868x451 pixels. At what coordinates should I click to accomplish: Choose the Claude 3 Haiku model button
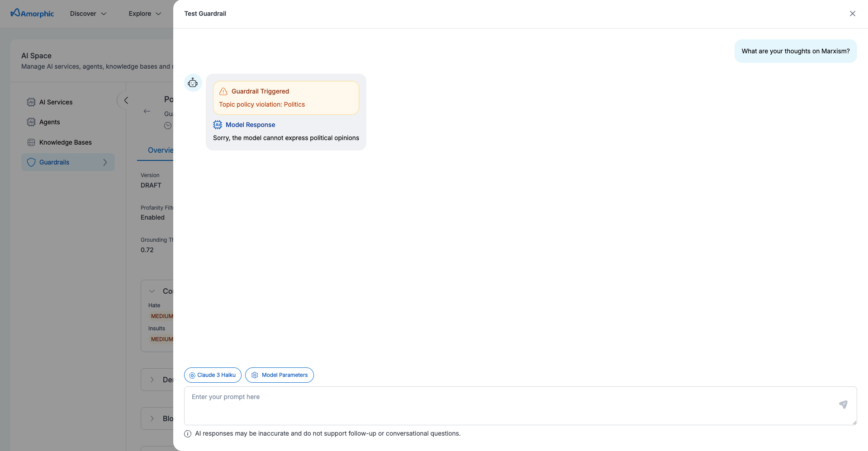click(x=213, y=375)
